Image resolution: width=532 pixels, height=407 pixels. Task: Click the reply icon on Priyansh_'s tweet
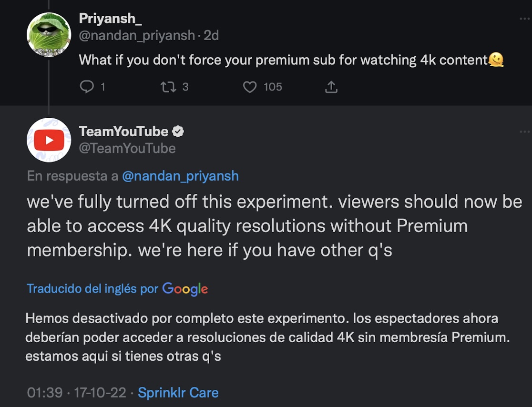coord(87,87)
